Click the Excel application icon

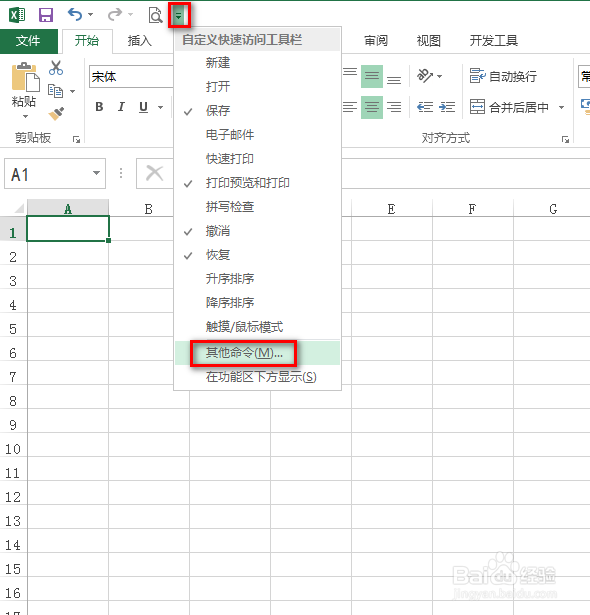(x=17, y=15)
